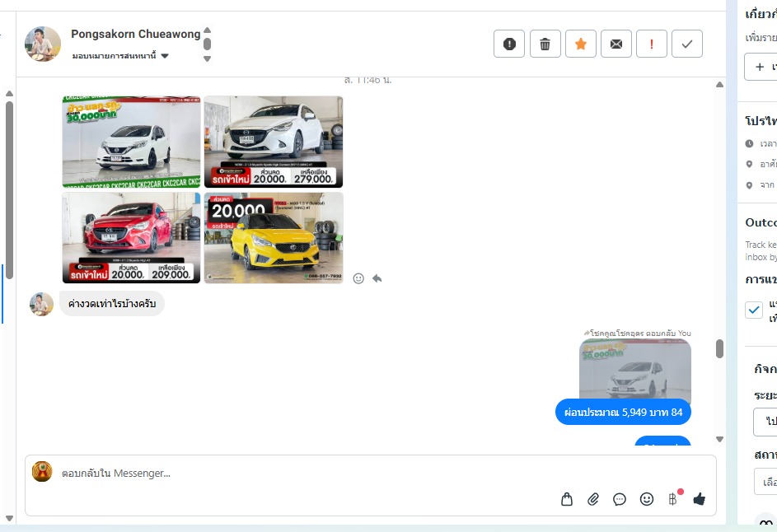The image size is (777, 532).
Task: Flag conversation as priority red exclamation
Action: (x=652, y=44)
